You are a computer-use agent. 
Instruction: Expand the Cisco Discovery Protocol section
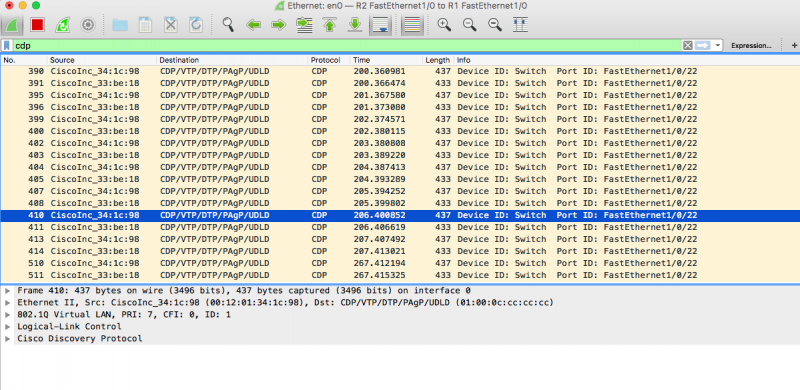pos(7,338)
